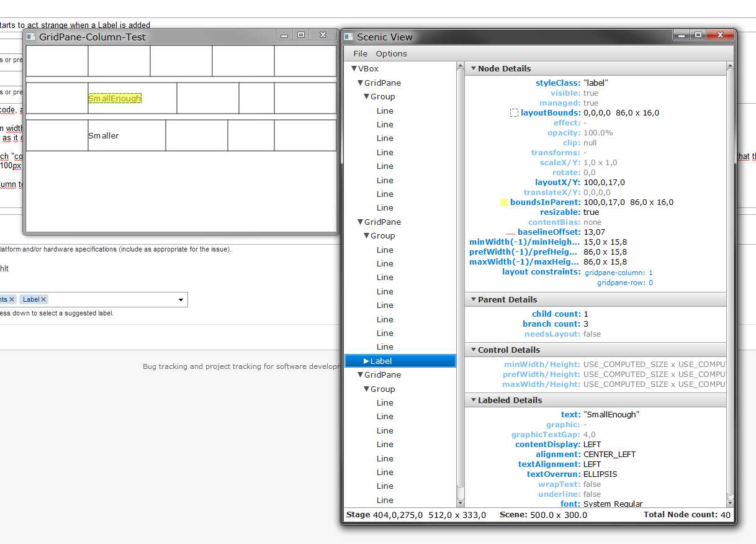Collapse the VBox root tree node
756x544 pixels.
[354, 69]
